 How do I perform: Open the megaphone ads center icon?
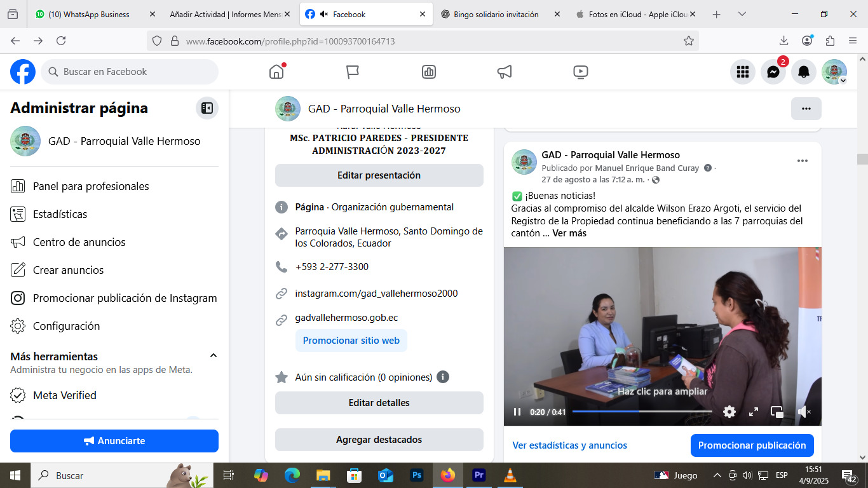(x=505, y=72)
